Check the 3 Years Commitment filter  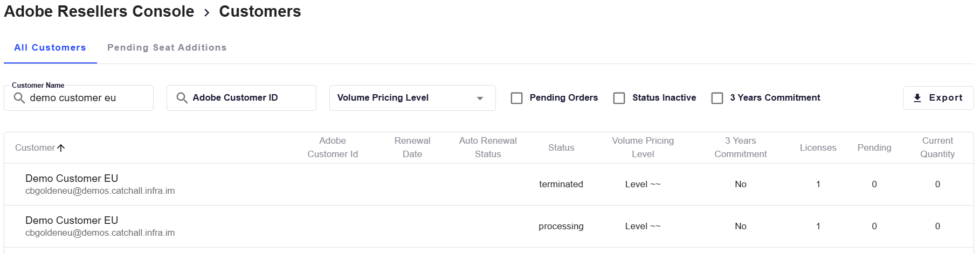point(717,98)
